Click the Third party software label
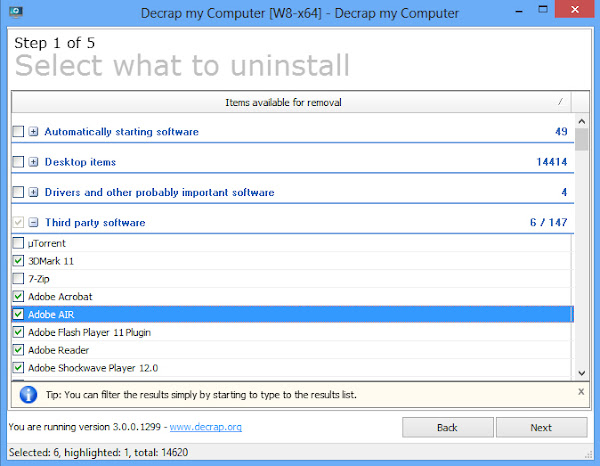Image resolution: width=600 pixels, height=466 pixels. 95,222
